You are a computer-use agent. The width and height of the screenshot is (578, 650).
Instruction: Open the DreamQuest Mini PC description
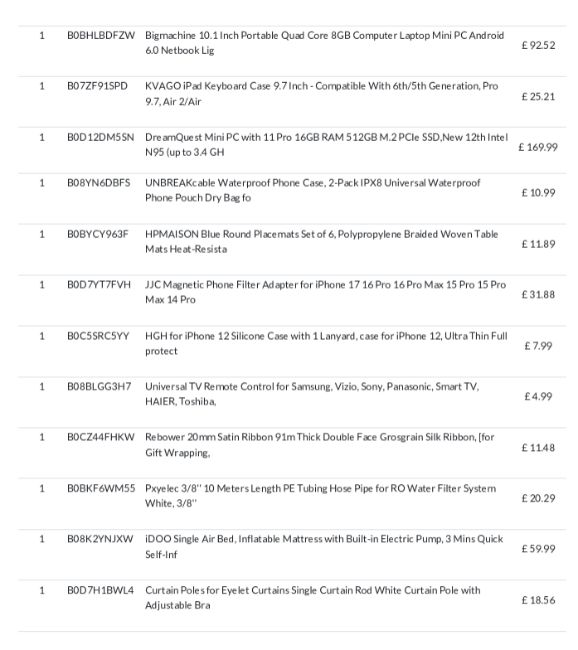(x=326, y=145)
